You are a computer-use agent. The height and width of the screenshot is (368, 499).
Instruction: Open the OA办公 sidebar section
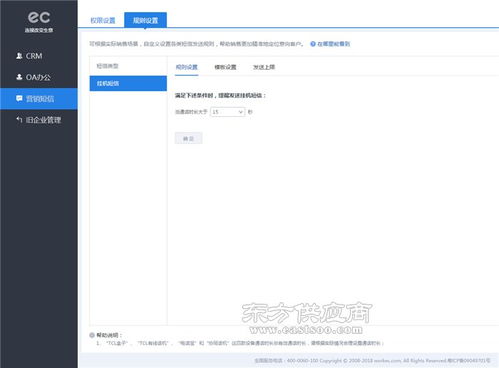[x=39, y=77]
